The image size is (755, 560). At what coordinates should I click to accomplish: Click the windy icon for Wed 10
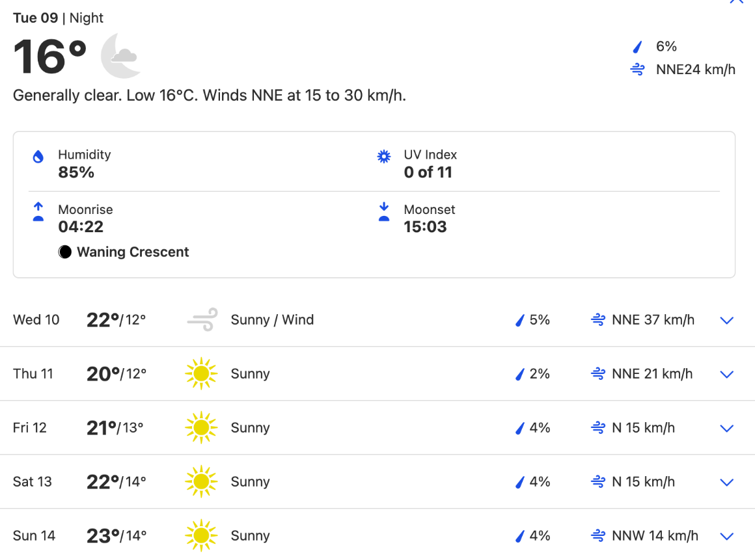pos(202,319)
